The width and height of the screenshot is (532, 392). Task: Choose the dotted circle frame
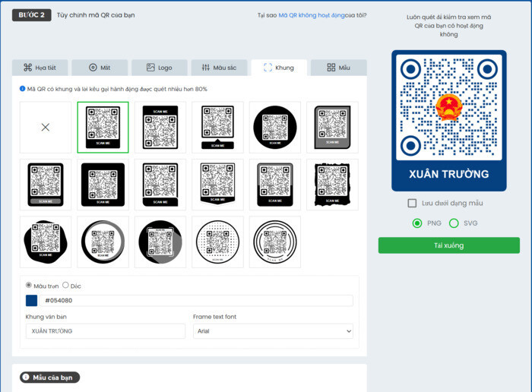pos(218,242)
